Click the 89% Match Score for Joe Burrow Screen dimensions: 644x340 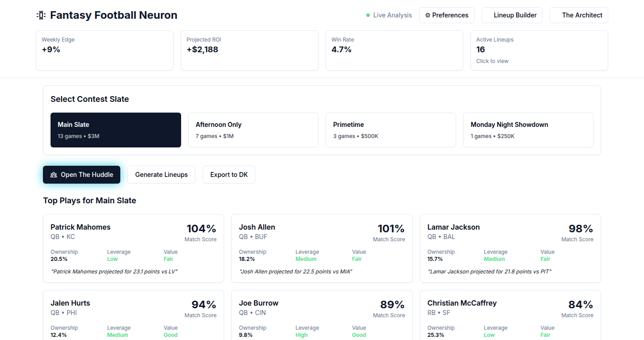point(392,305)
